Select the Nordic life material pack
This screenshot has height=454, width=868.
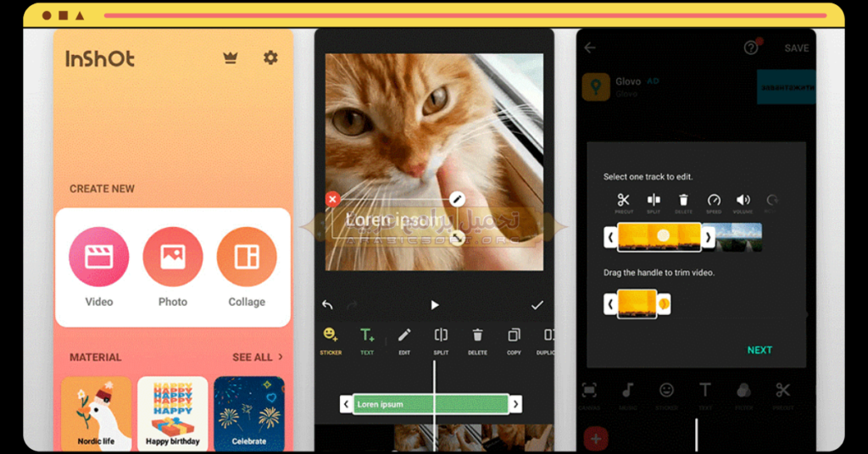coord(97,413)
